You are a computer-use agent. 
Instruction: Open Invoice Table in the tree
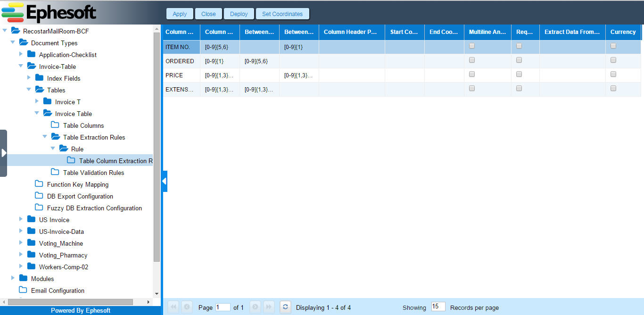74,114
